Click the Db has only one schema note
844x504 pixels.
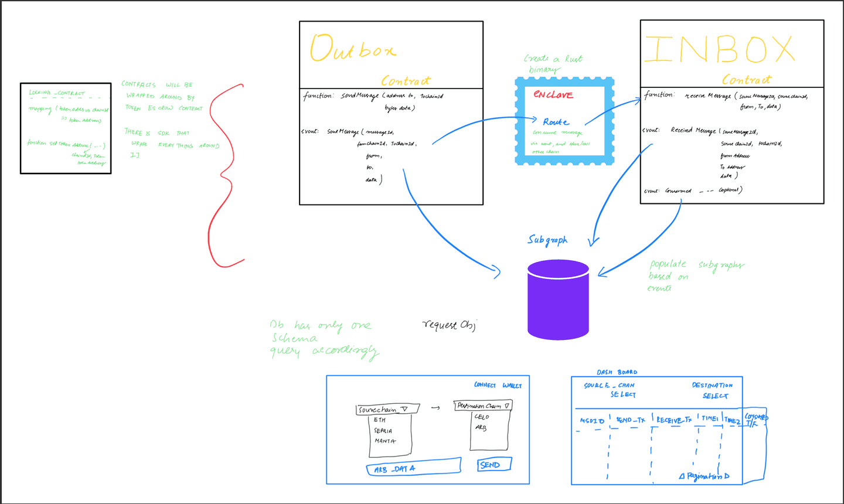pos(324,339)
